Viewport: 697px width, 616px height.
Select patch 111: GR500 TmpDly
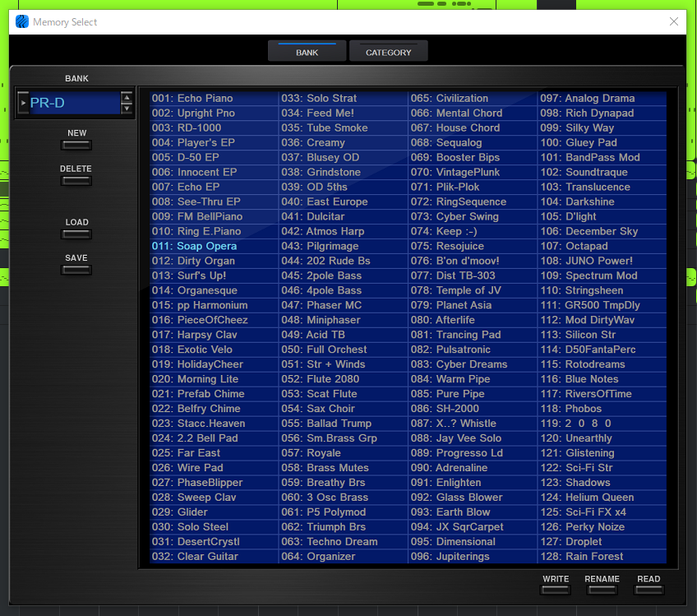pyautogui.click(x=602, y=305)
